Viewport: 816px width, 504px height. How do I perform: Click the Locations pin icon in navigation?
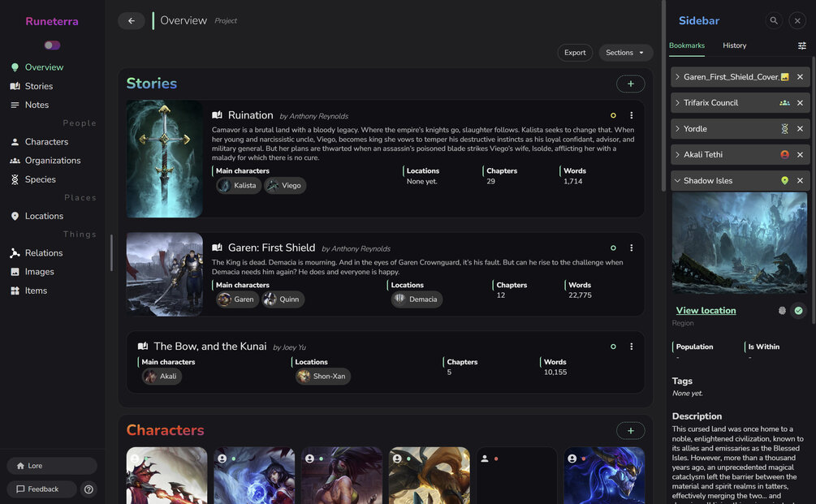[x=15, y=217]
